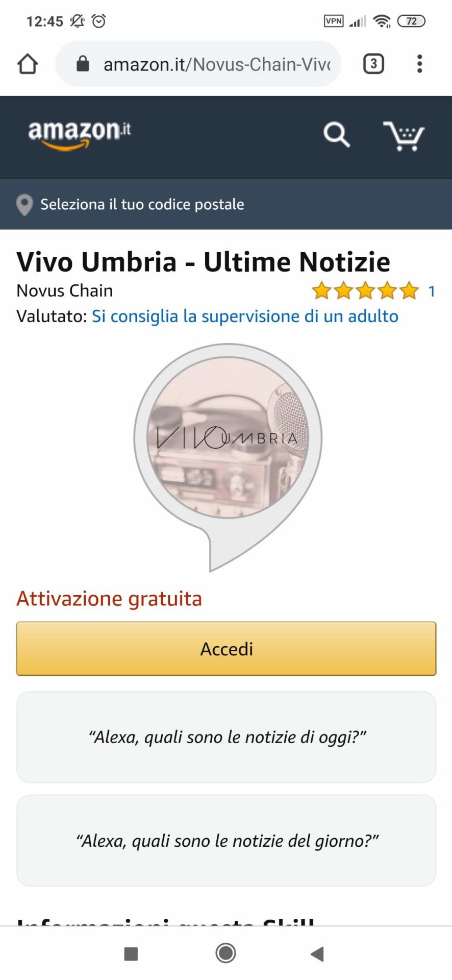Viewport: 452px width, 980px height.
Task: Open 'Si consiglia la supervisione di un adulto' link
Action: pos(245,316)
